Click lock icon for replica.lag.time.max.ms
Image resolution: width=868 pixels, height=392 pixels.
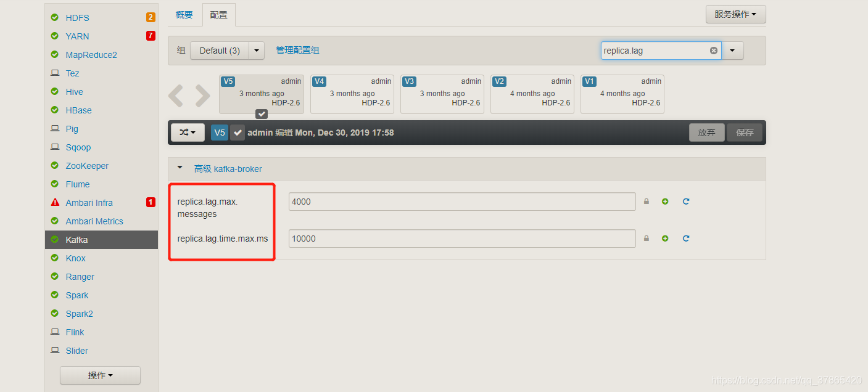coord(647,239)
